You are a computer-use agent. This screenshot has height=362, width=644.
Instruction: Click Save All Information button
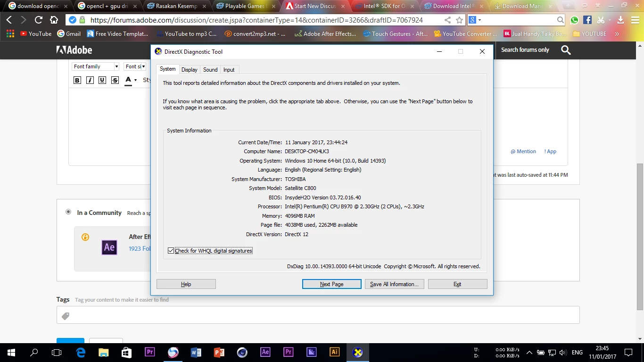[x=395, y=284]
